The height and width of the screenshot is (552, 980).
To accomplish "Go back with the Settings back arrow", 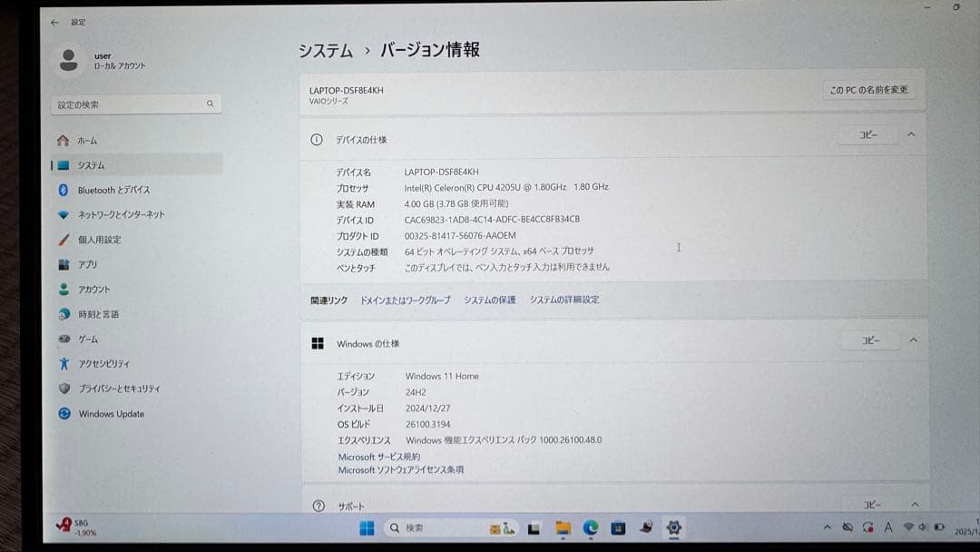I will [54, 23].
